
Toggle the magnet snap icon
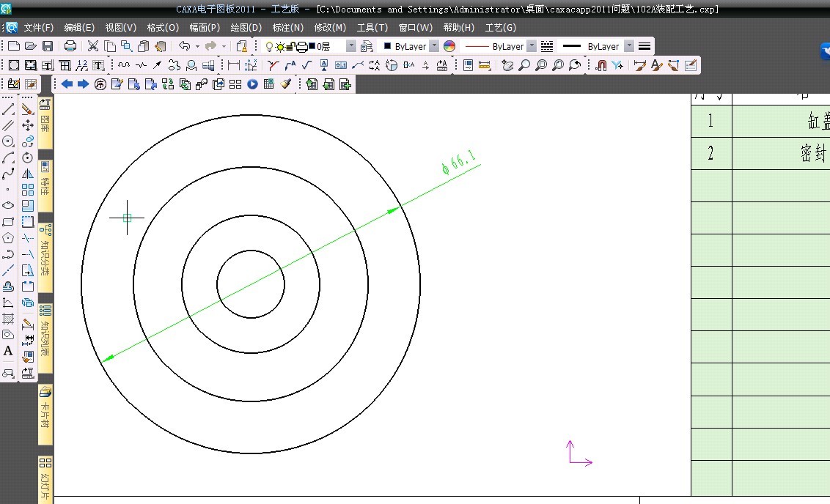601,65
